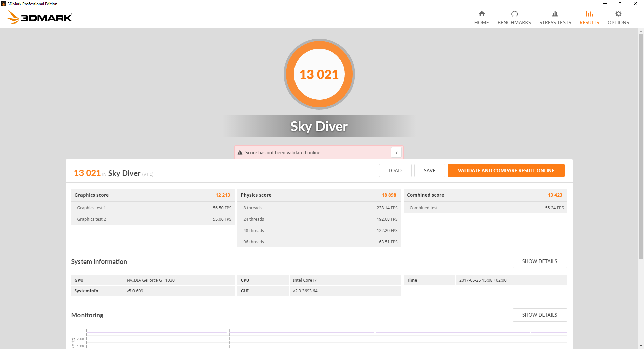Image resolution: width=644 pixels, height=349 pixels.
Task: Click the v5.0.609 SystemInfo value
Action: tap(135, 291)
